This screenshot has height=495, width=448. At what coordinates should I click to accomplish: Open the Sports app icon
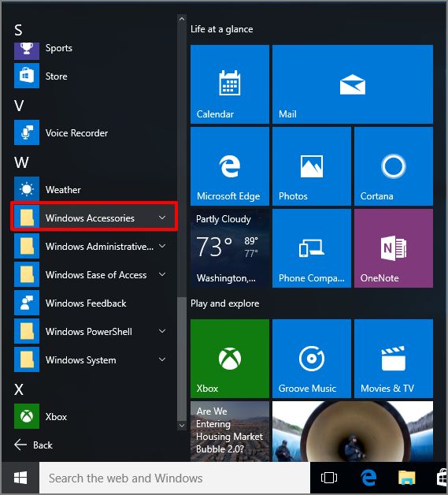pos(27,50)
